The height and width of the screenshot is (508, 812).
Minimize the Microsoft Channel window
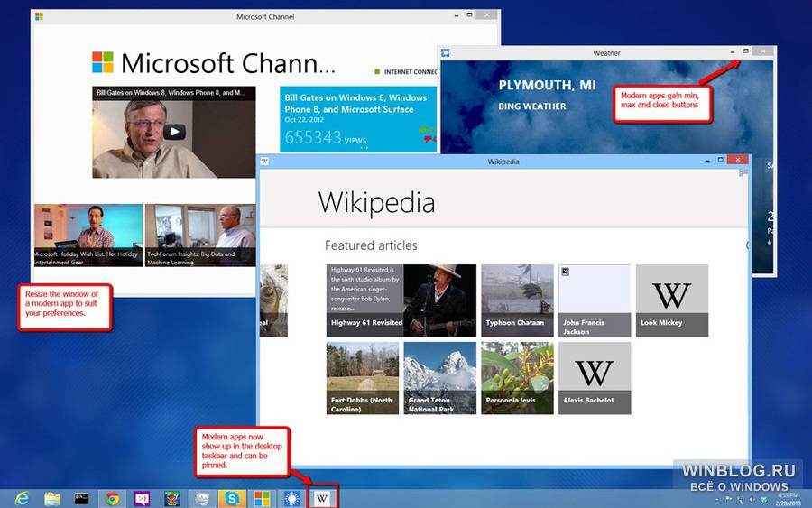pyautogui.click(x=457, y=15)
